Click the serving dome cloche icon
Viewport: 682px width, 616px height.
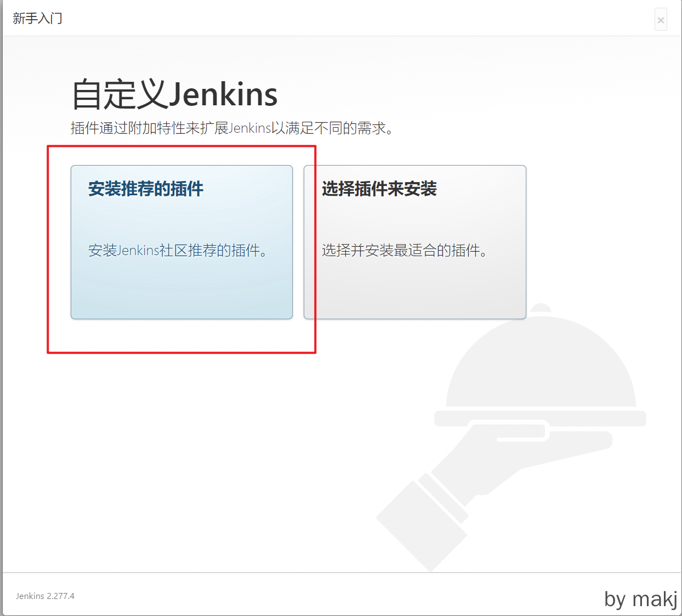[541, 368]
